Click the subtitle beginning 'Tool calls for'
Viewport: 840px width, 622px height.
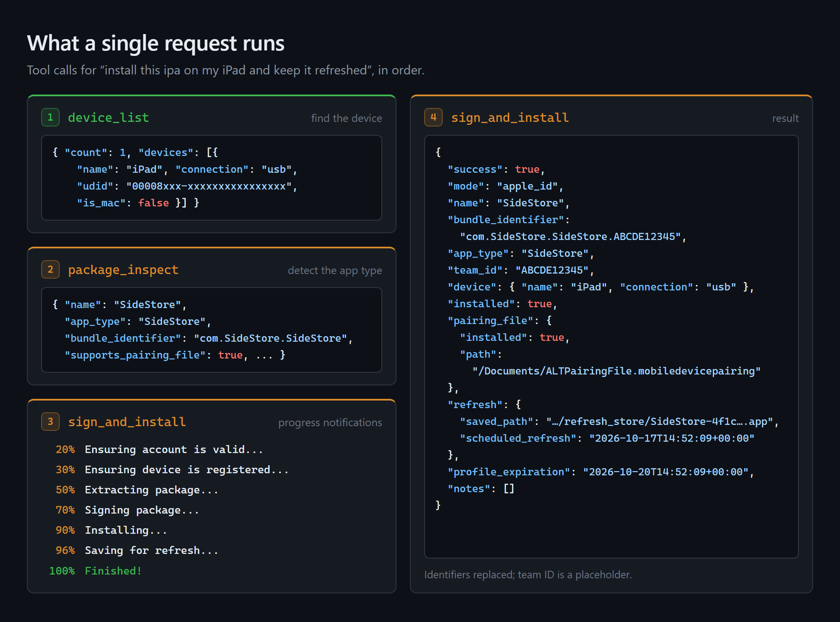[x=226, y=70]
